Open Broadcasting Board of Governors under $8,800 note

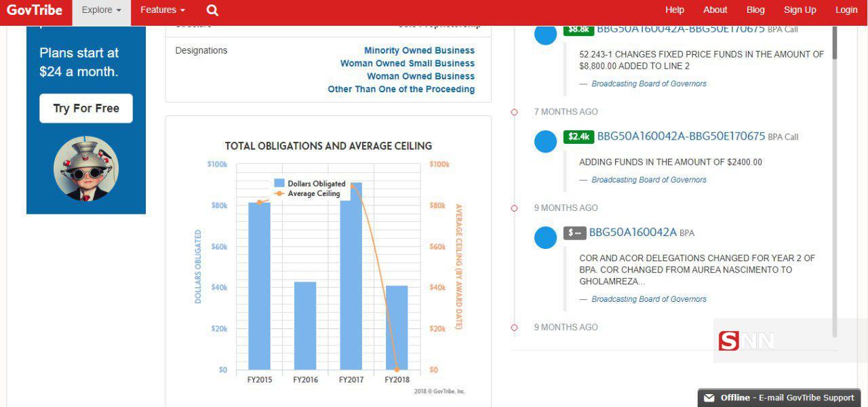tap(649, 84)
